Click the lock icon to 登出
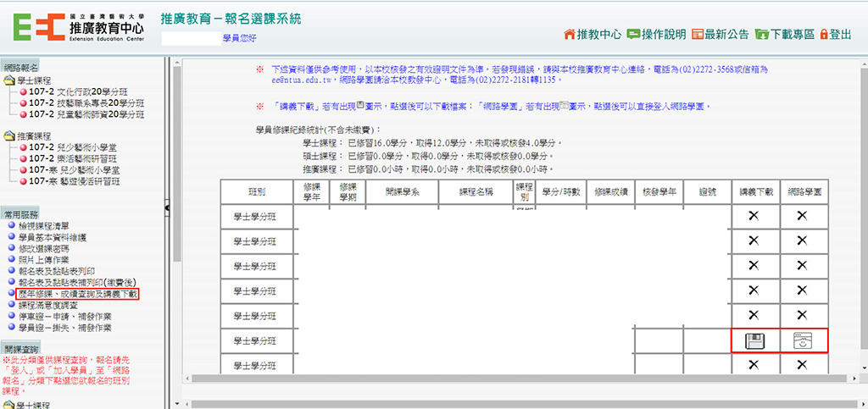This screenshot has height=409, width=868. (x=824, y=35)
